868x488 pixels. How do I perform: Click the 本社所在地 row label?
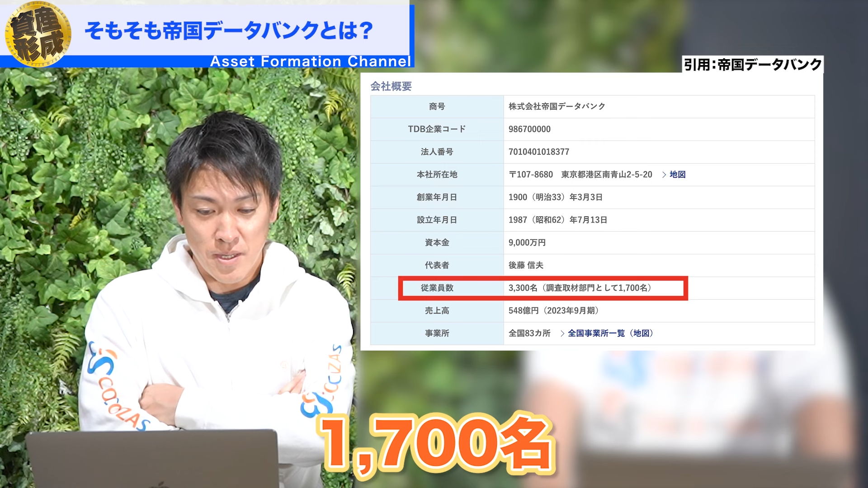click(x=437, y=174)
